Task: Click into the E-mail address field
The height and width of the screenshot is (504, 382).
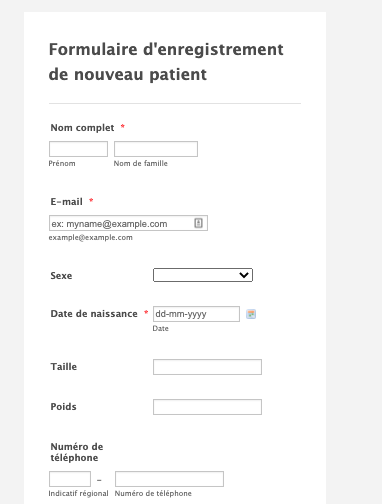Action: [128, 223]
